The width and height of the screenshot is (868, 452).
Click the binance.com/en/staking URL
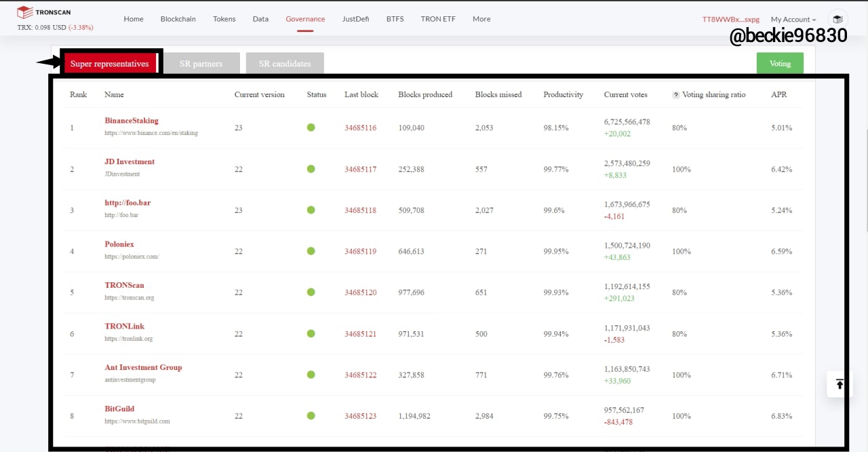pos(151,133)
